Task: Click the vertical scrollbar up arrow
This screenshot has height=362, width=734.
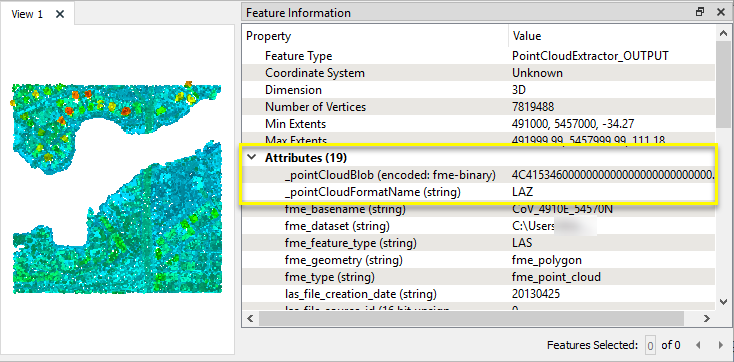Action: 722,33
